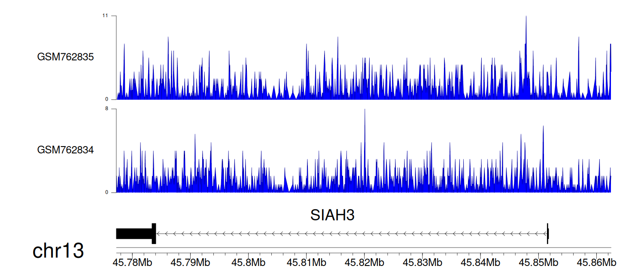Select the small SIAH3 exon near 45.85Mb

coord(548,234)
